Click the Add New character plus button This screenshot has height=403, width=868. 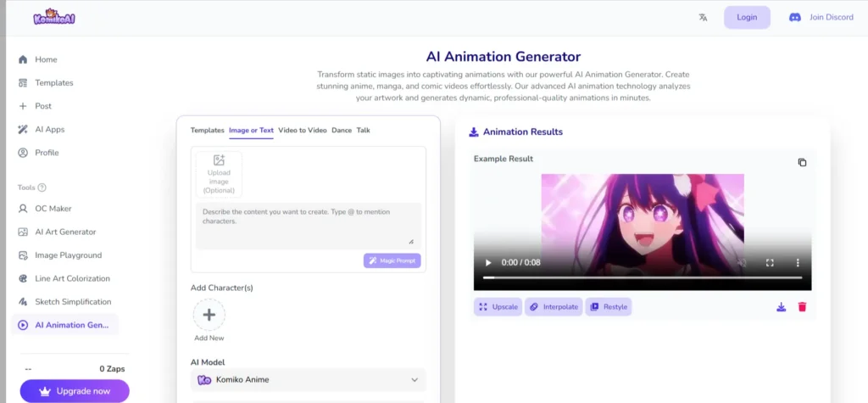point(209,315)
